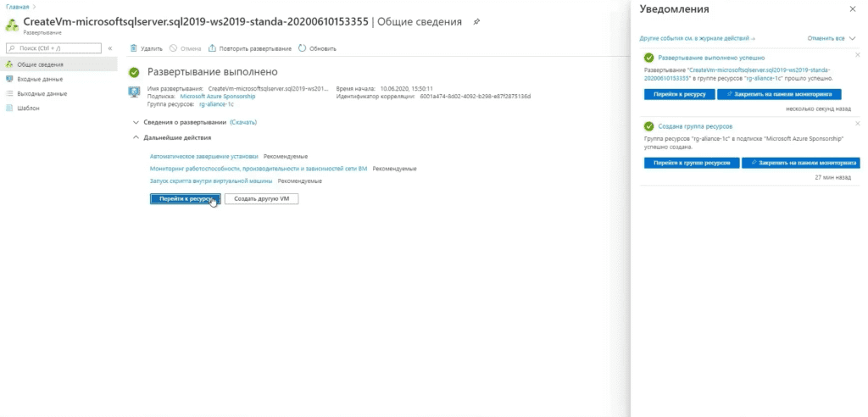Click the trash icon next to Удалить
The height and width of the screenshot is (417, 868).
(133, 48)
